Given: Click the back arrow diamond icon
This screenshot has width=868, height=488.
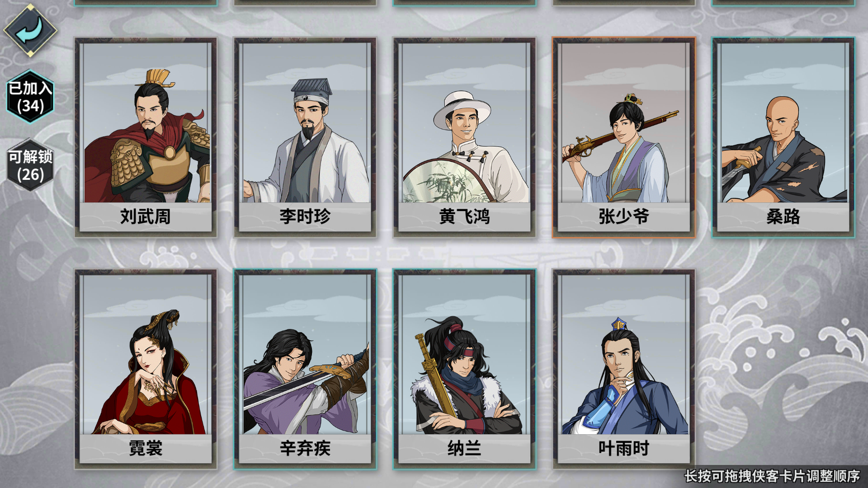Looking at the screenshot, I should pyautogui.click(x=30, y=30).
